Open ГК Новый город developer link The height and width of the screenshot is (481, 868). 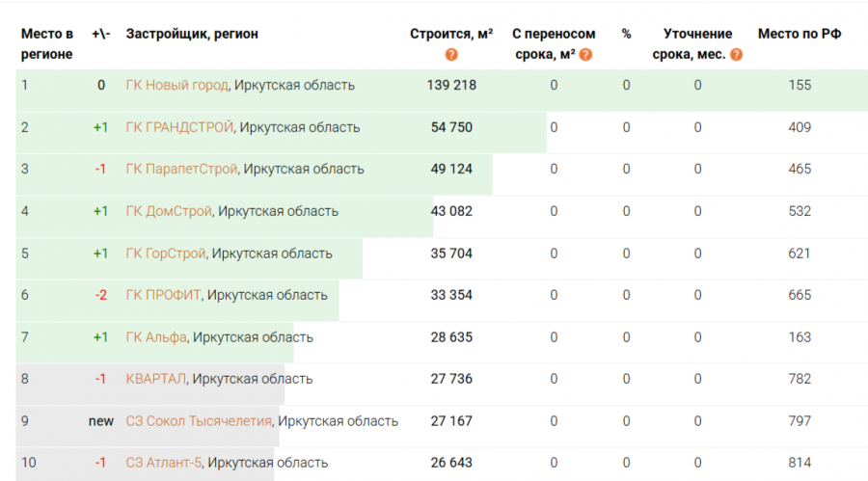pos(176,85)
